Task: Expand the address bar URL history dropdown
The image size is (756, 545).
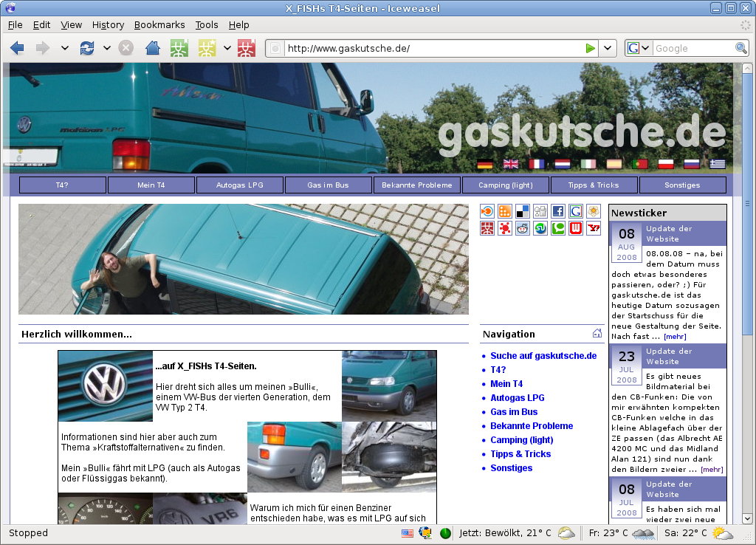Action: pos(608,48)
